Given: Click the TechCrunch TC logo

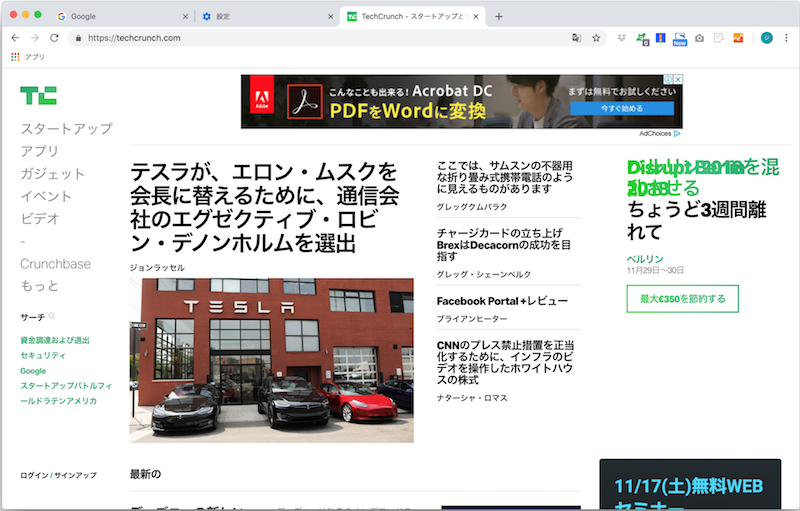Looking at the screenshot, I should [38, 95].
